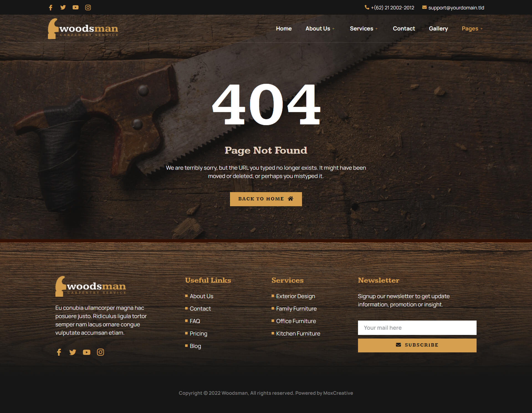Click the YouTube icon in top bar
This screenshot has height=413, width=532.
point(75,7)
